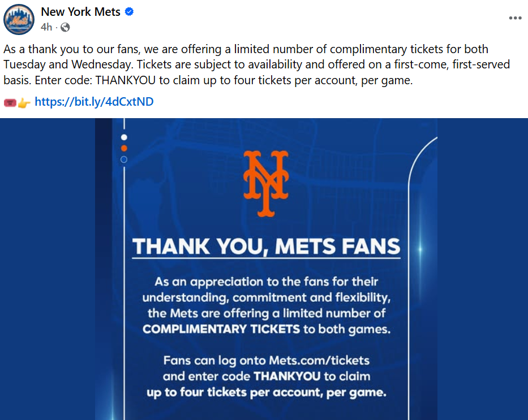The image size is (528, 420).
Task: Click the THANK YOU, METS FANS headline
Action: tap(266, 246)
